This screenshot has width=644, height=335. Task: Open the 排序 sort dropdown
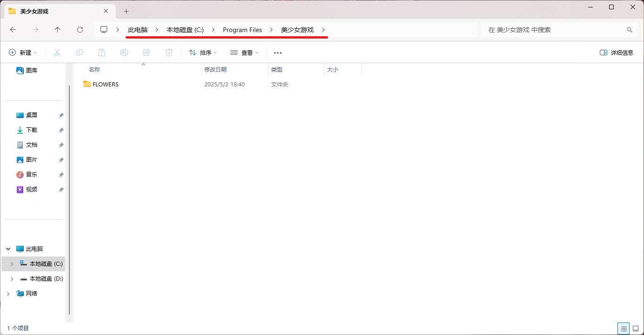point(203,53)
